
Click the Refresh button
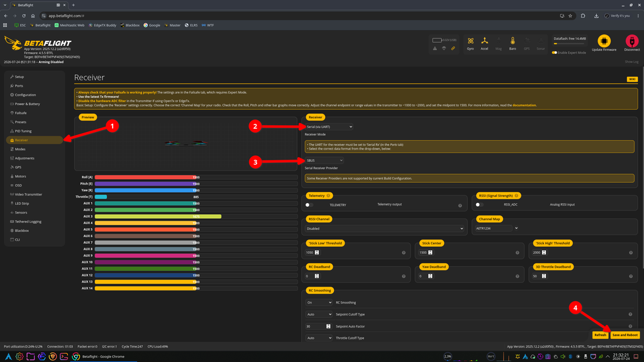600,335
